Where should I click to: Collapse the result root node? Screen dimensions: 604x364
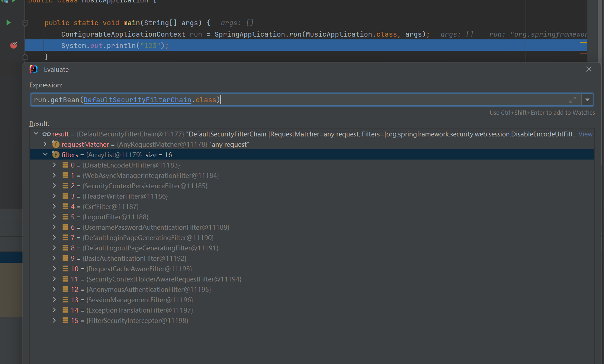(x=36, y=134)
